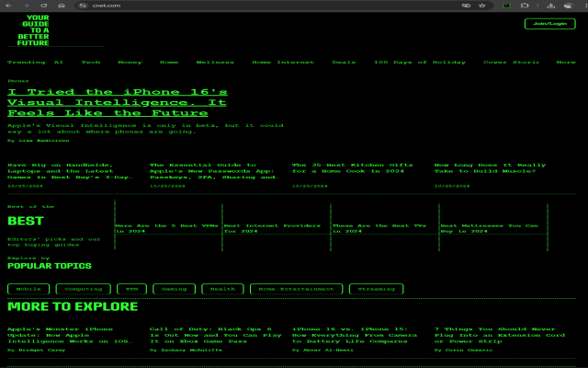Select the Home Entertainment topic pill

pos(296,289)
